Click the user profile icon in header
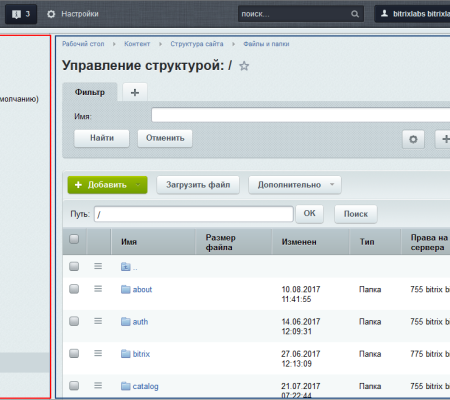Image resolution: width=450 pixels, height=400 pixels. 384,14
